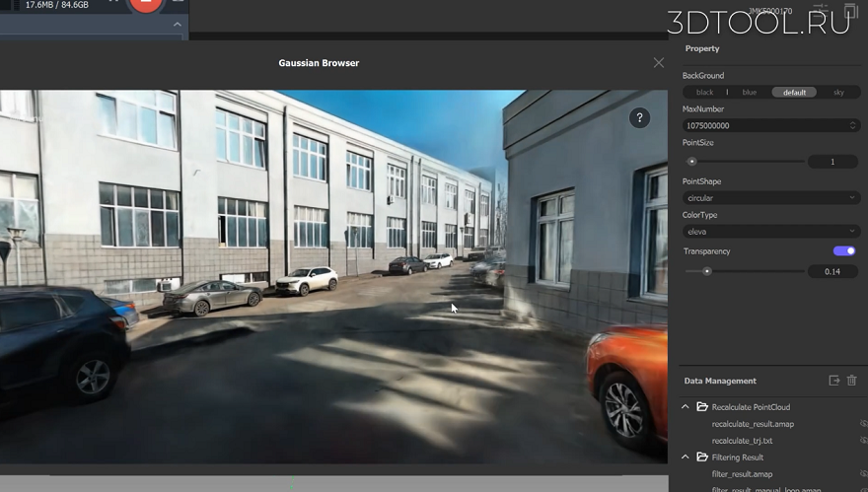Click the export icon in Data Management
Image resolution: width=868 pixels, height=492 pixels.
click(x=834, y=381)
